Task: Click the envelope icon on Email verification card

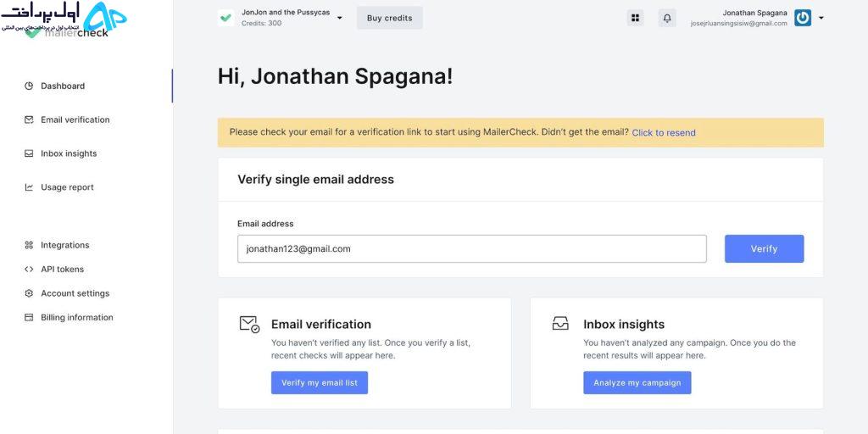Action: coord(249,324)
